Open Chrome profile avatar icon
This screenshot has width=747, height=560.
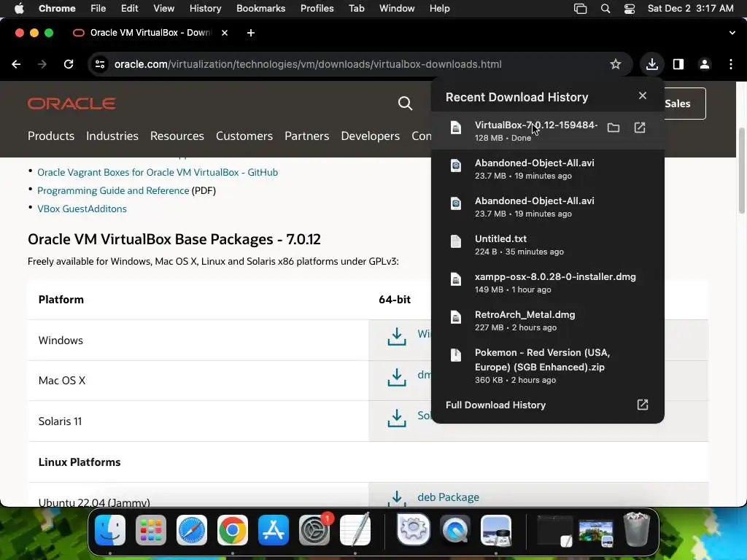pos(705,64)
